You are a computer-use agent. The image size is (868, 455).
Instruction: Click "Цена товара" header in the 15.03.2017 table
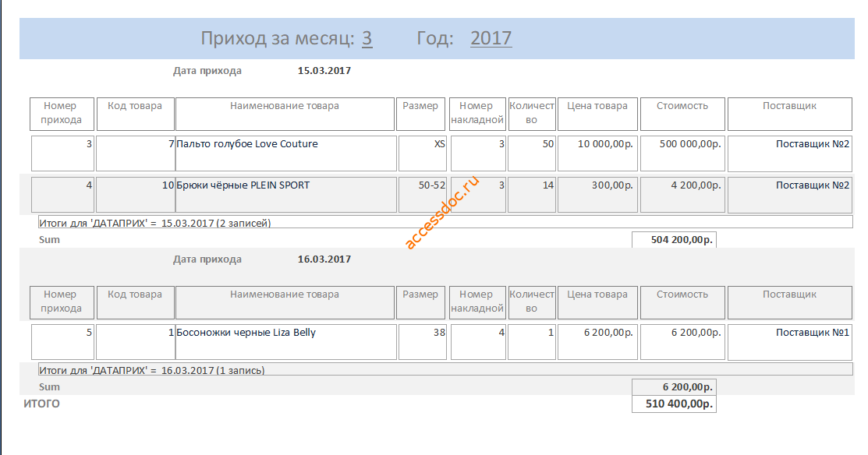(x=597, y=114)
